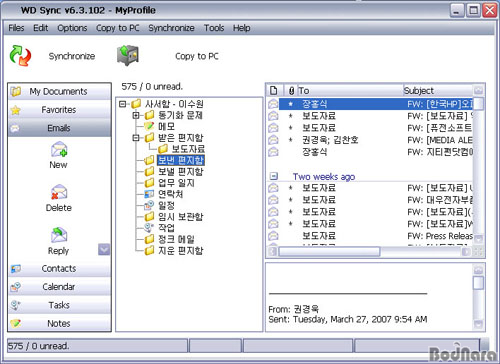Viewport: 500px width, 364px height.
Task: Click the Favorites star icon
Action: (16, 110)
